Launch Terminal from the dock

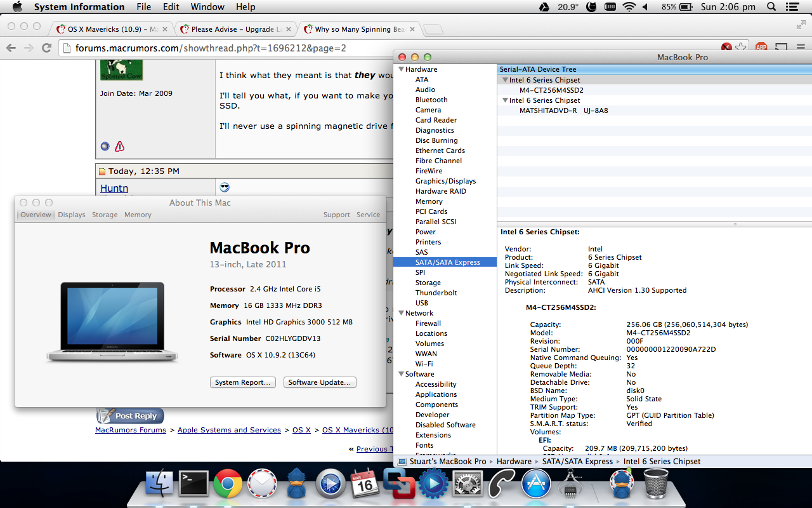[x=193, y=485]
